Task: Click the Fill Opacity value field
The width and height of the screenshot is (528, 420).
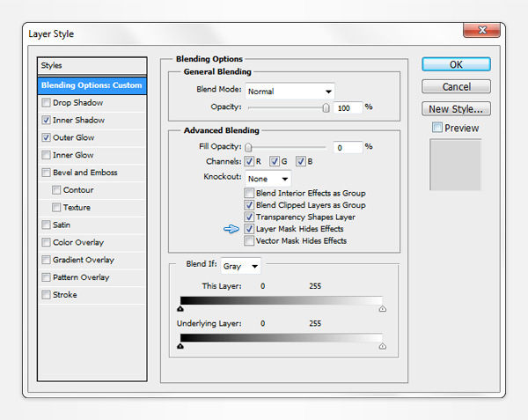Action: click(x=347, y=147)
